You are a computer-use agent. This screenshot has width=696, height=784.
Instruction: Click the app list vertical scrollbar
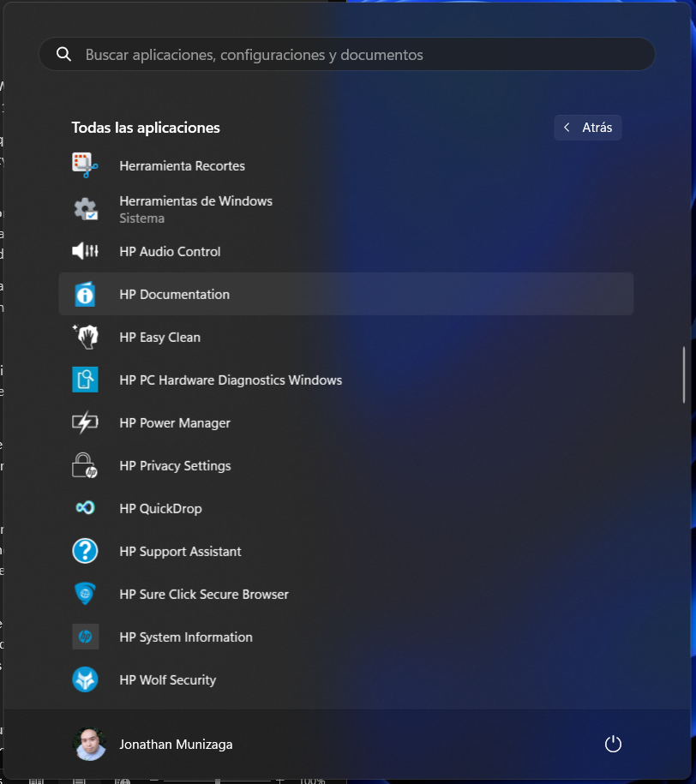tap(683, 374)
